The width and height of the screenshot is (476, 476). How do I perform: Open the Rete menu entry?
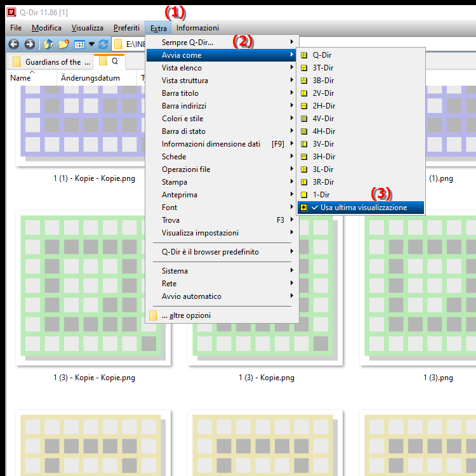(x=223, y=284)
